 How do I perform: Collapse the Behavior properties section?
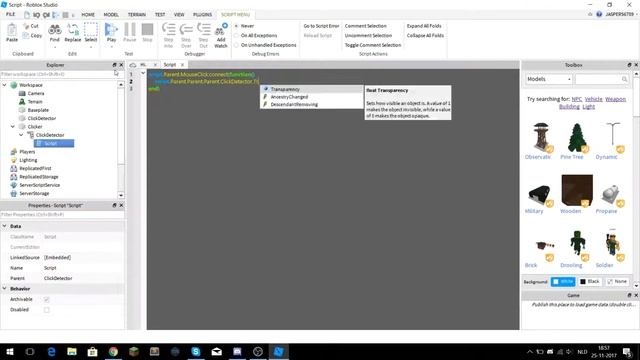click(x=4, y=289)
